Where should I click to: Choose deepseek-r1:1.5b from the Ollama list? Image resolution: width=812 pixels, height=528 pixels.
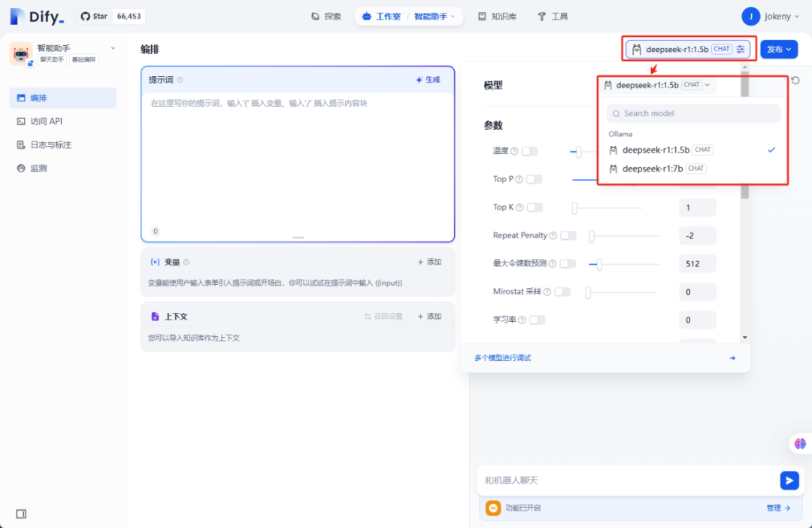pyautogui.click(x=692, y=150)
